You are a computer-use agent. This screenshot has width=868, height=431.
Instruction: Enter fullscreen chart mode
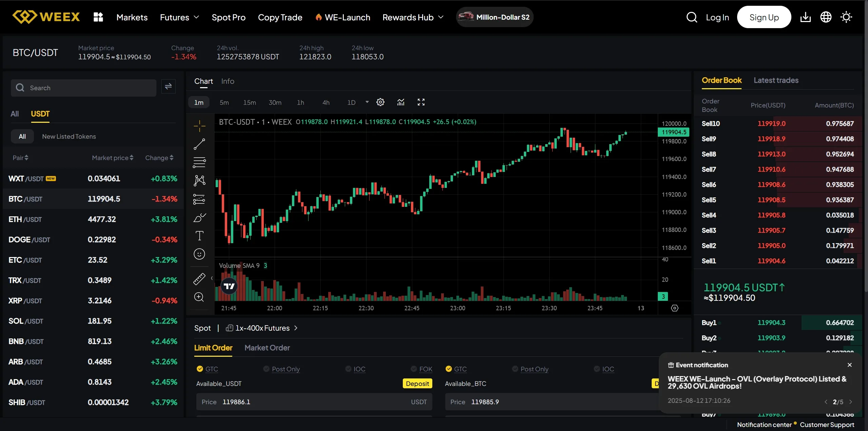(421, 102)
